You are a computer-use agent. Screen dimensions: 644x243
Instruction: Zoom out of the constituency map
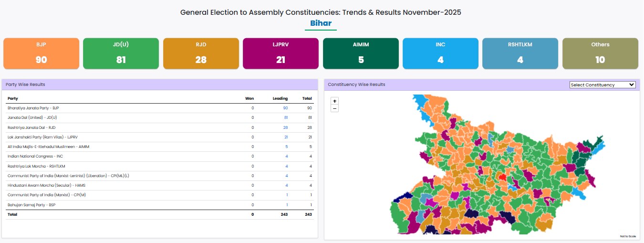point(334,108)
